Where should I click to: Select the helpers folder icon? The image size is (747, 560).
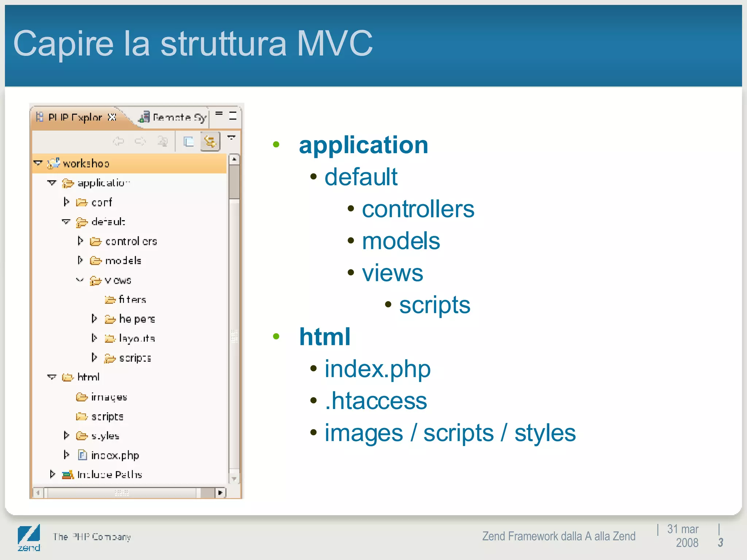110,319
